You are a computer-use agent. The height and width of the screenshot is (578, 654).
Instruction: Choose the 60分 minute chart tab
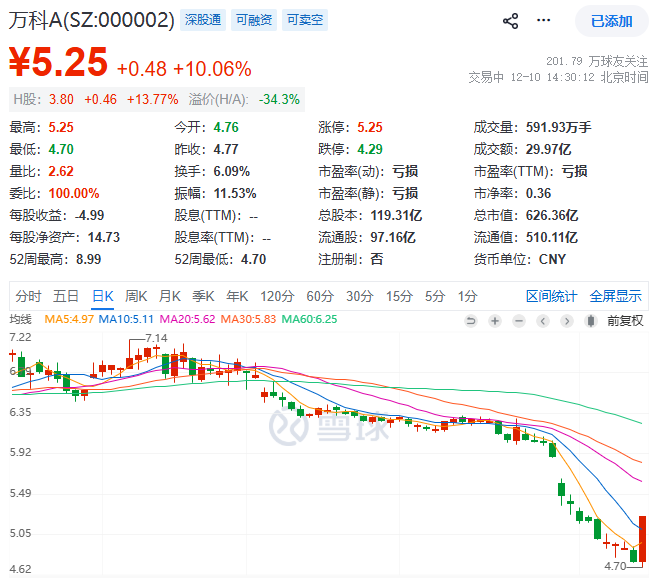(319, 296)
